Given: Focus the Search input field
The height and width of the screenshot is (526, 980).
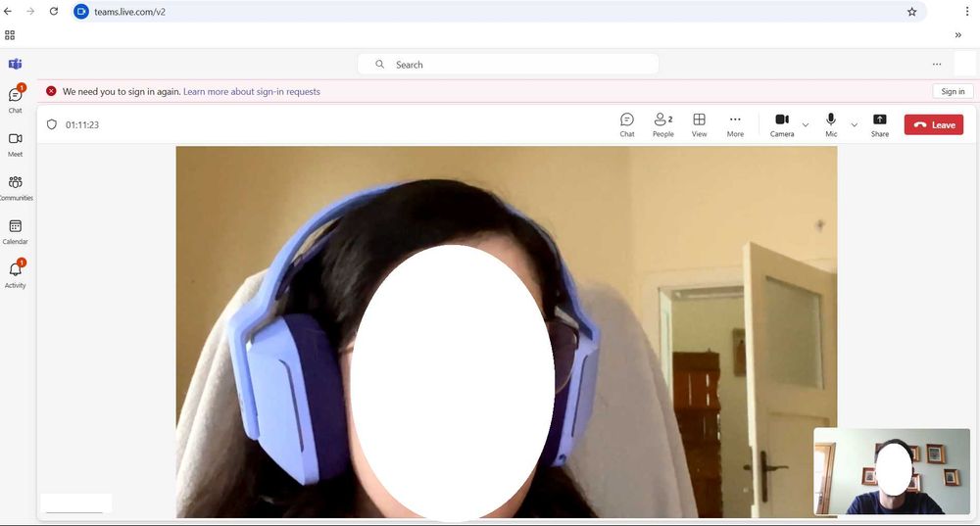Looking at the screenshot, I should coord(508,65).
